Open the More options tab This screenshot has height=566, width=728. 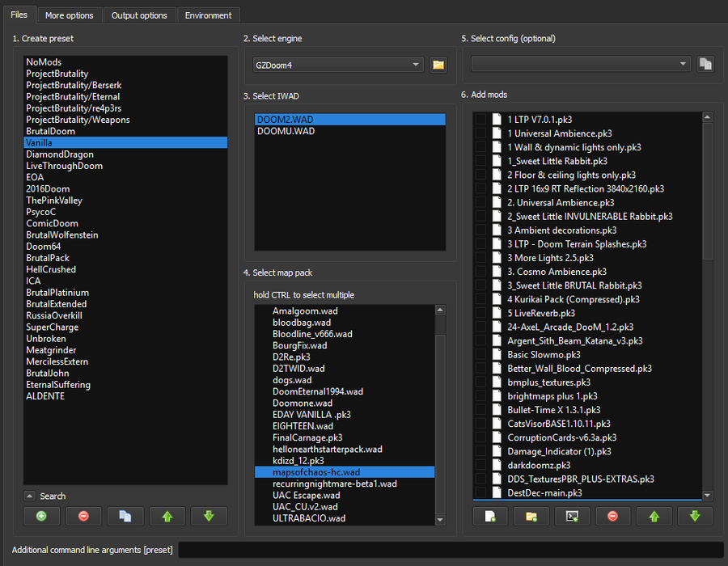(x=70, y=15)
